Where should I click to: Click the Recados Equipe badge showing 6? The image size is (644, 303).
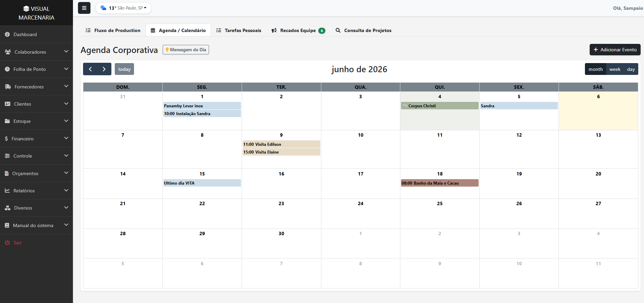coord(322,31)
